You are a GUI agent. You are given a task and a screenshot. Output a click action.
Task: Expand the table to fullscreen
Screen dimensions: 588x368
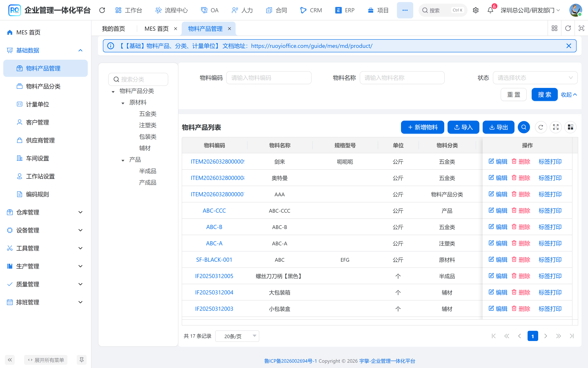pyautogui.click(x=556, y=127)
